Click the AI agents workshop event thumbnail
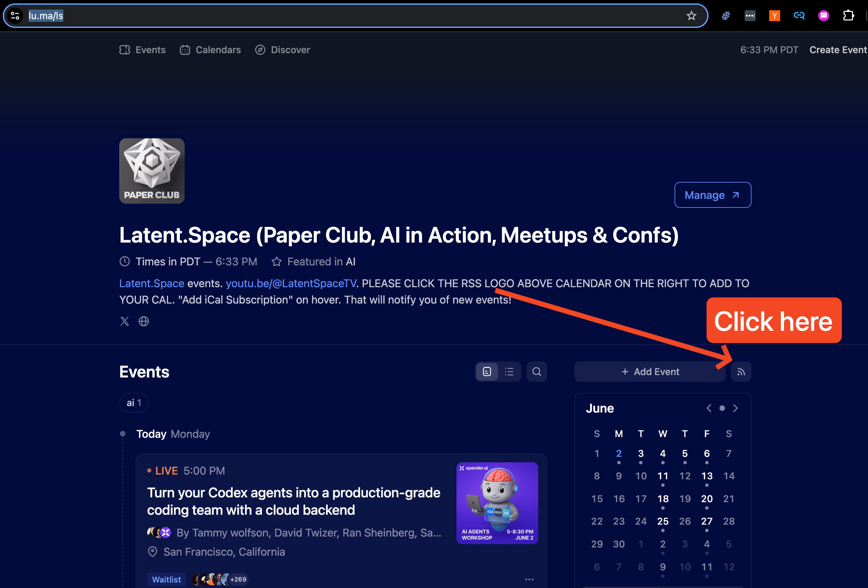868x588 pixels. [x=497, y=503]
